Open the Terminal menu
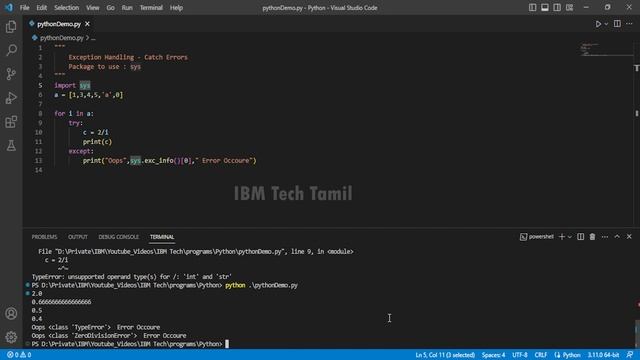 pyautogui.click(x=151, y=8)
